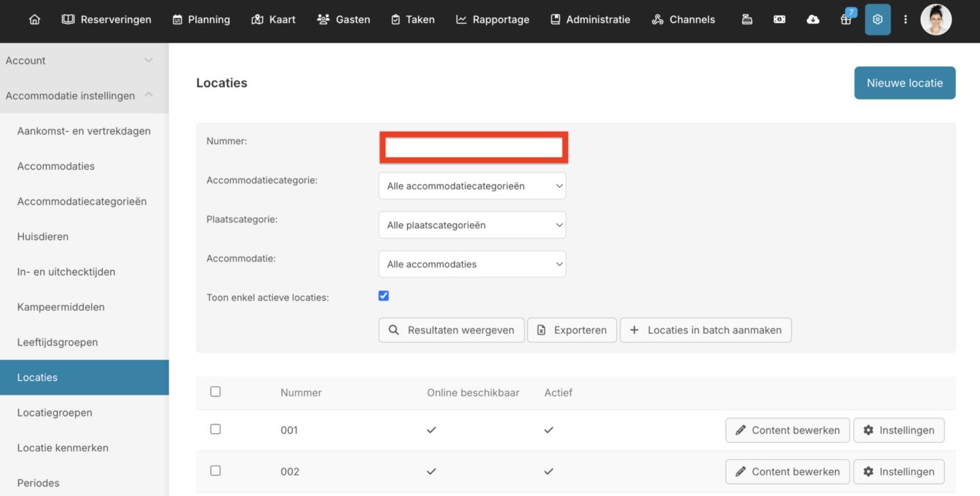Click the banknote payment icon
The width and height of the screenshot is (980, 496).
pos(779,20)
